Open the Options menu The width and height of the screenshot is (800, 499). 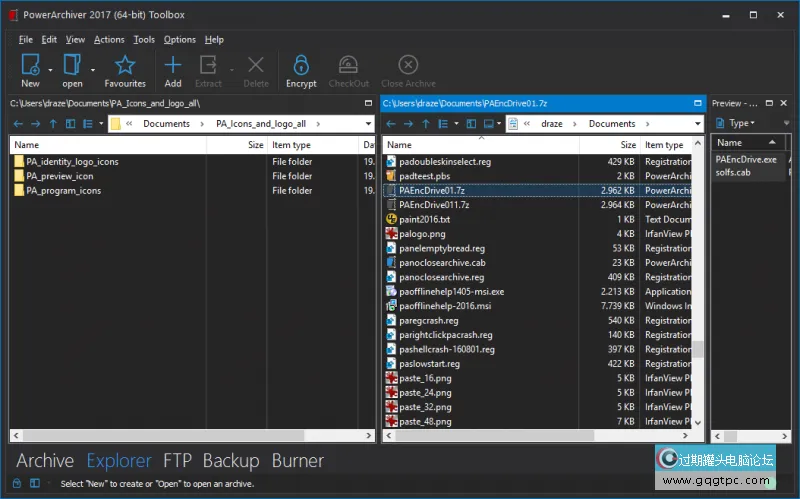pyautogui.click(x=180, y=40)
